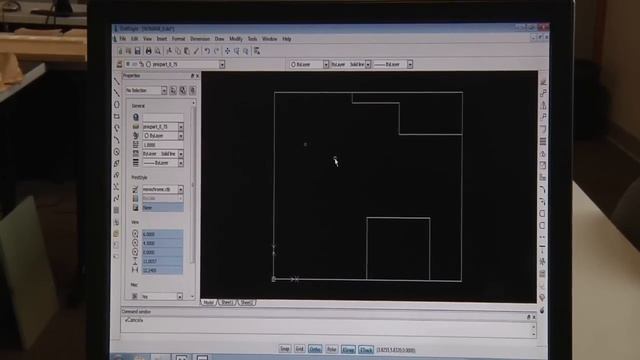Click the New document icon in the toolbar
640x360 pixels.
(120, 51)
